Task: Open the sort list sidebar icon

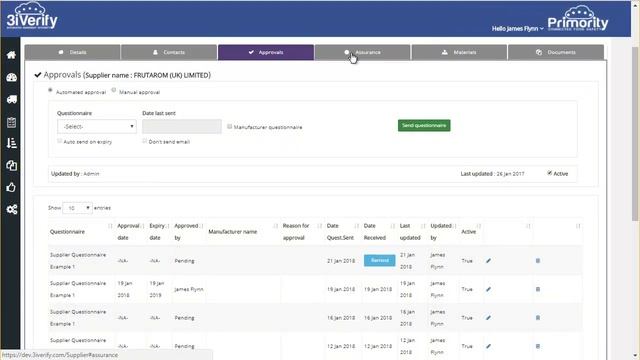Action: 11,143
